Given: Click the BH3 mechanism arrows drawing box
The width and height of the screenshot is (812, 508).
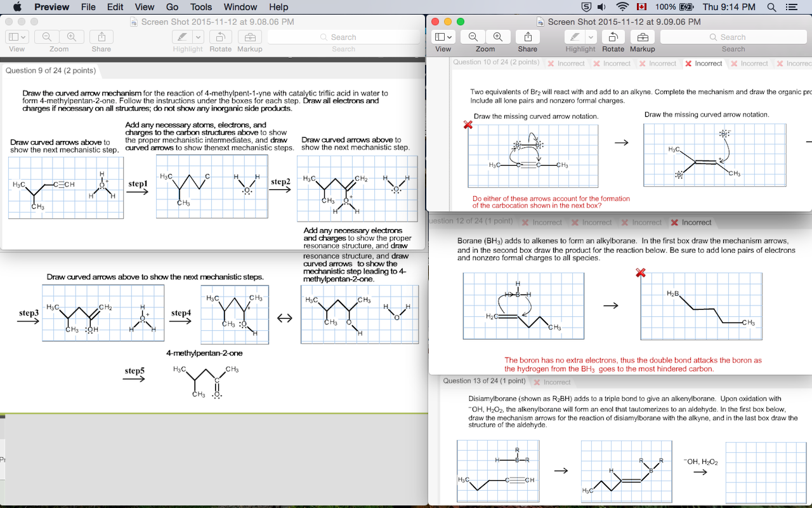Looking at the screenshot, I should tap(523, 305).
